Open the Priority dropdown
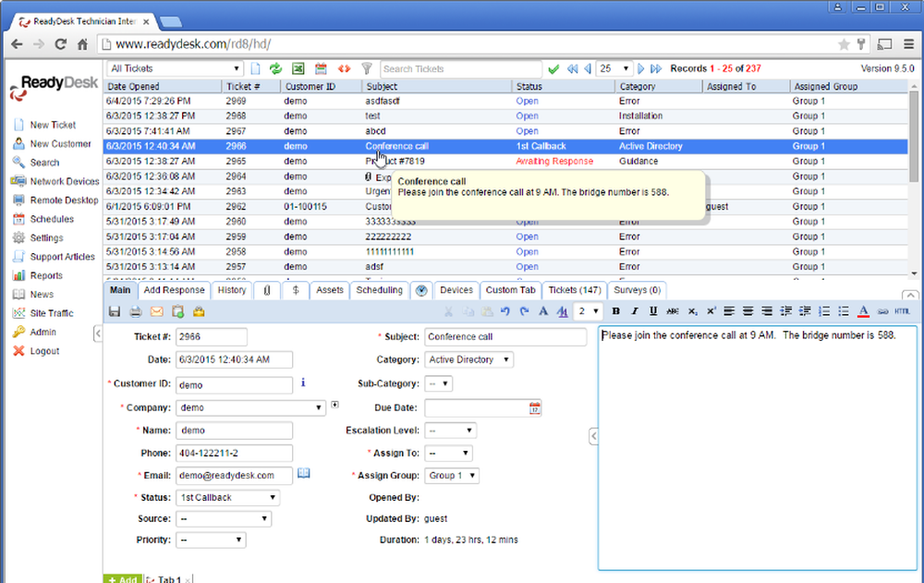Viewport: 924px width, 583px height. tap(211, 540)
